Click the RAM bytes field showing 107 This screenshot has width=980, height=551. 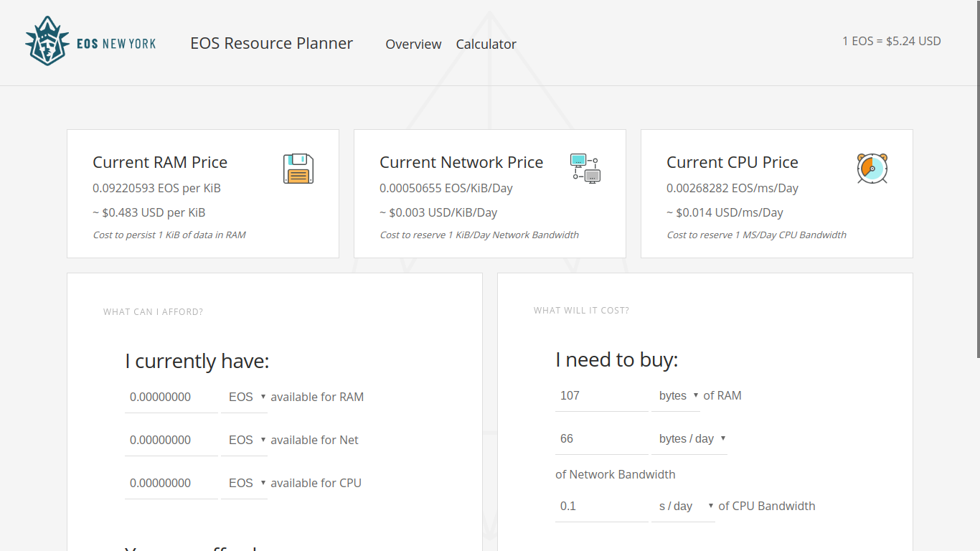point(602,396)
